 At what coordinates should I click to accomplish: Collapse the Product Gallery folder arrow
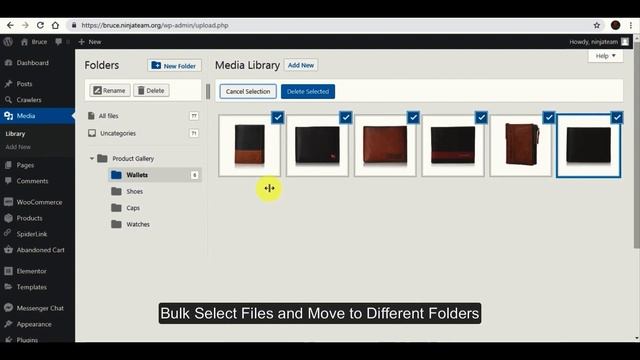click(x=92, y=158)
